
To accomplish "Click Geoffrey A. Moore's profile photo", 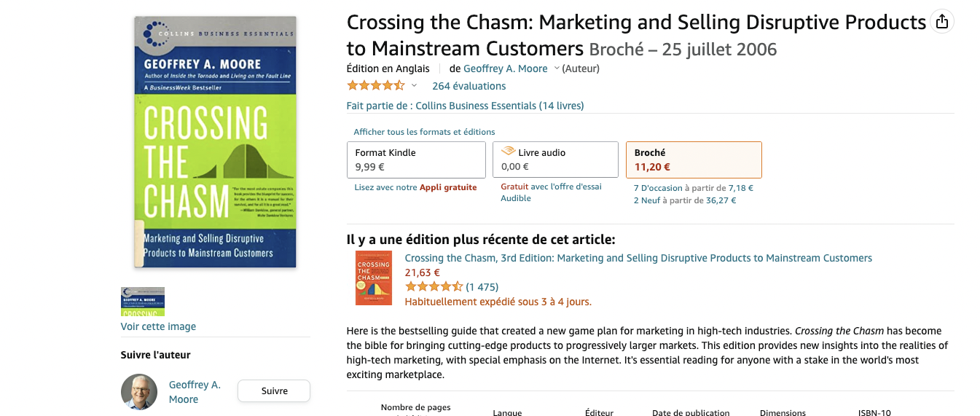I will [139, 392].
